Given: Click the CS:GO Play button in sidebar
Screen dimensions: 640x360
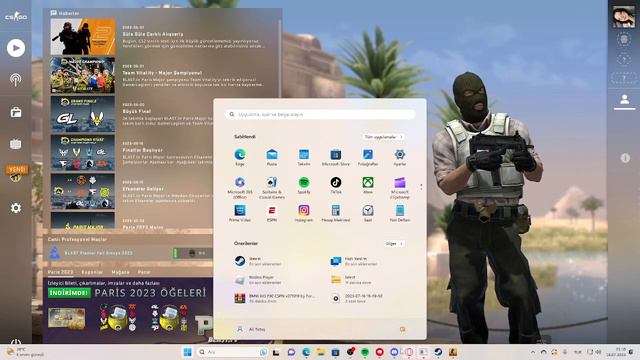Looking at the screenshot, I should (x=16, y=48).
